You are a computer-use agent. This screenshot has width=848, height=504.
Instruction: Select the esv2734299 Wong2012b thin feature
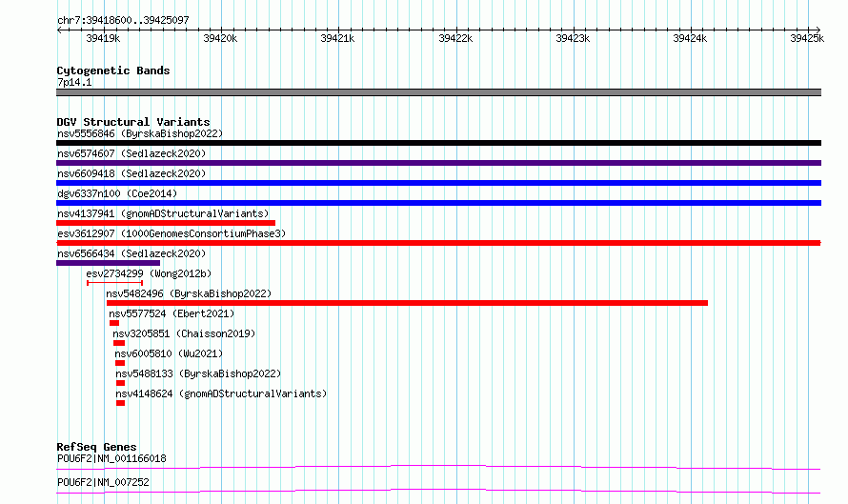114,283
